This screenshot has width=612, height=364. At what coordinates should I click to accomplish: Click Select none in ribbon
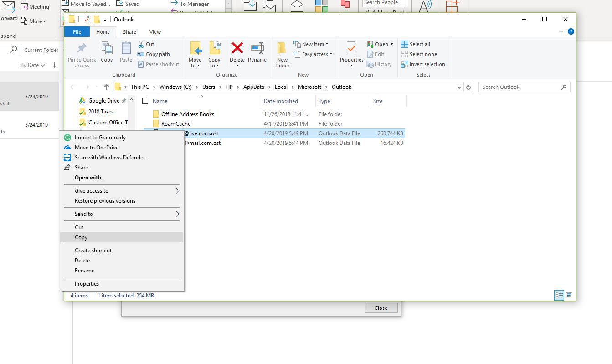pyautogui.click(x=419, y=54)
